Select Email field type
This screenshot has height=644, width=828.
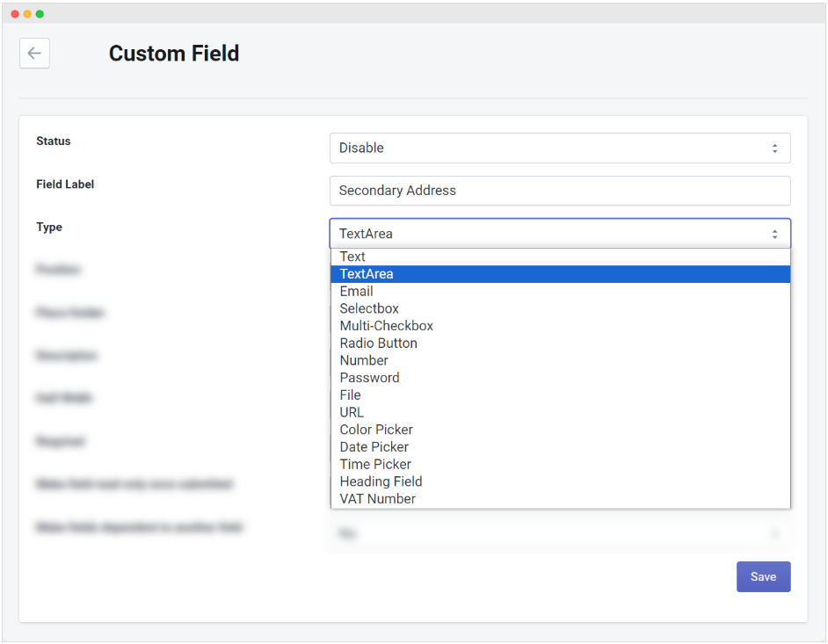[x=356, y=291]
